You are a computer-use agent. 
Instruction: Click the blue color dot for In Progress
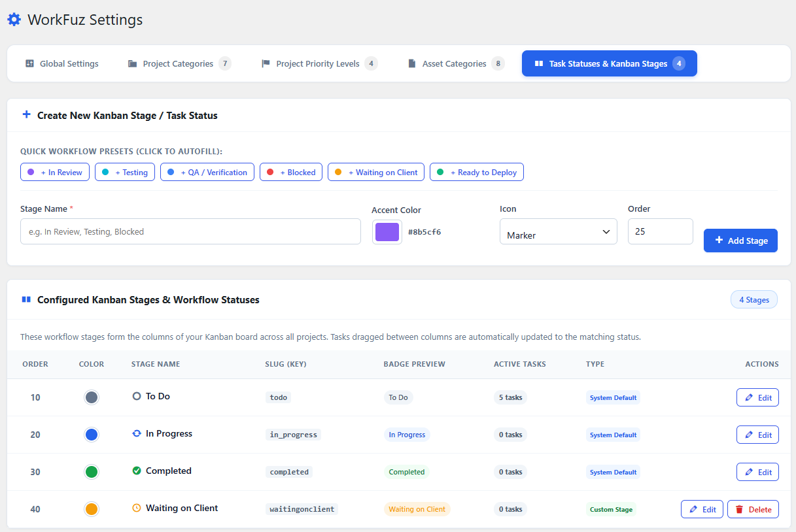92,435
